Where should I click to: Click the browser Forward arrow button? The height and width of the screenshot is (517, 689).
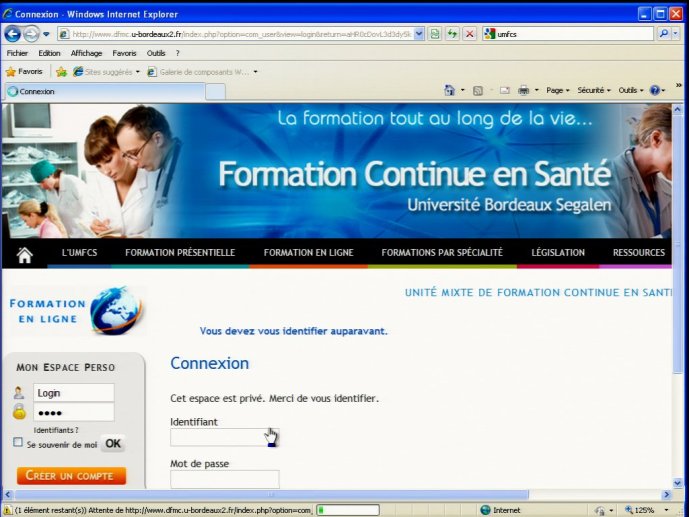[x=31, y=34]
